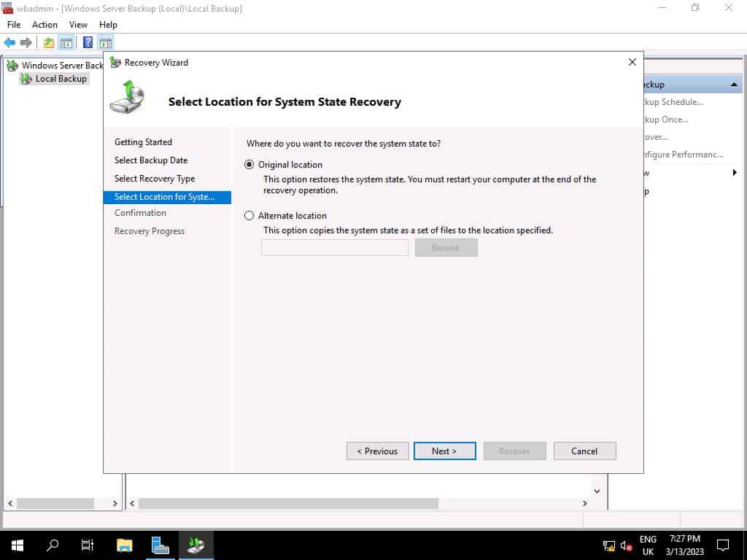
Task: Click the center pane scroll down arrow
Action: pos(597,491)
